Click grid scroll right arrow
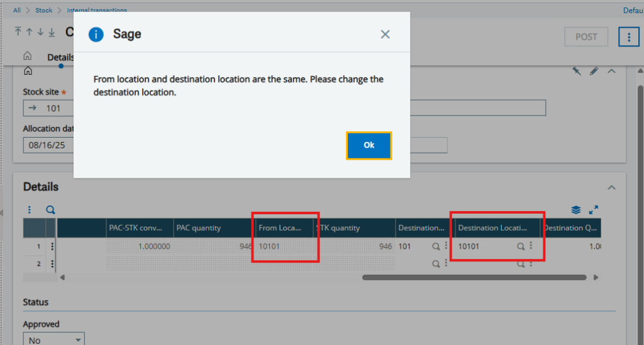644x345 pixels. (x=596, y=277)
